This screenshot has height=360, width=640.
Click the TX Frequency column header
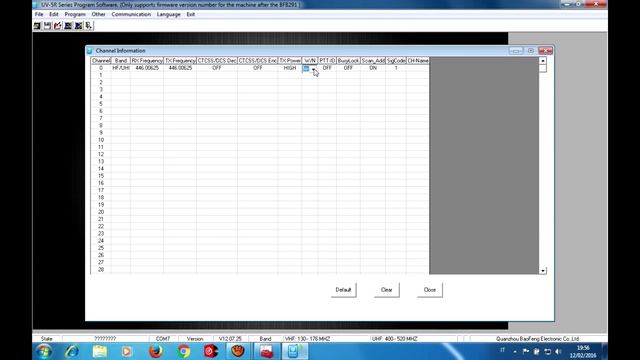[x=180, y=60]
